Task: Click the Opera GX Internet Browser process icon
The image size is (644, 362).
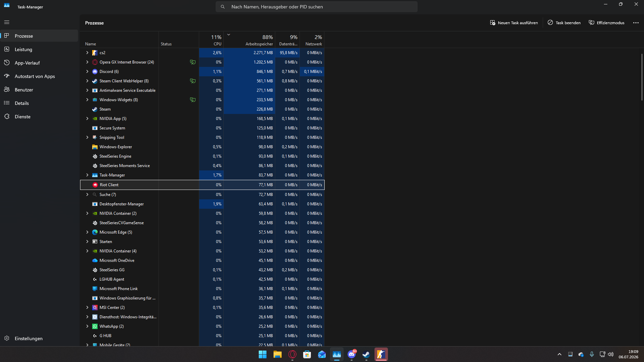Action: coord(95,62)
